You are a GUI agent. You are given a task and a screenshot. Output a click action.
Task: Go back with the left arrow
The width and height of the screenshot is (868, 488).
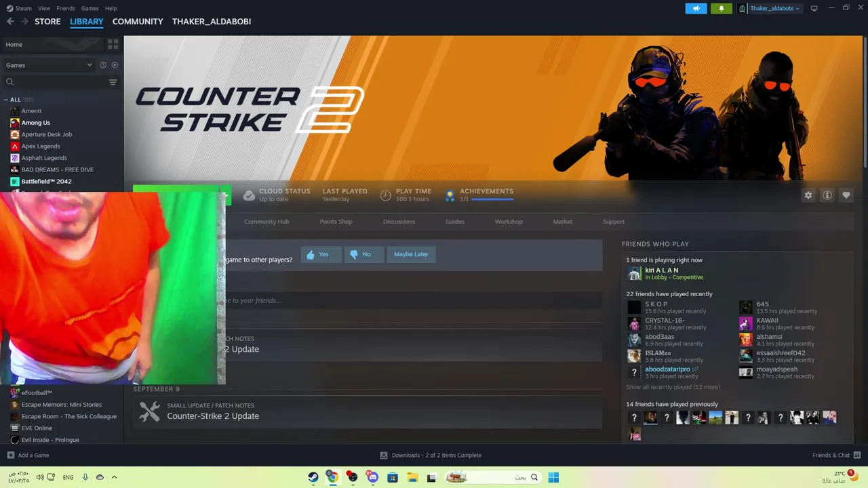(x=10, y=22)
